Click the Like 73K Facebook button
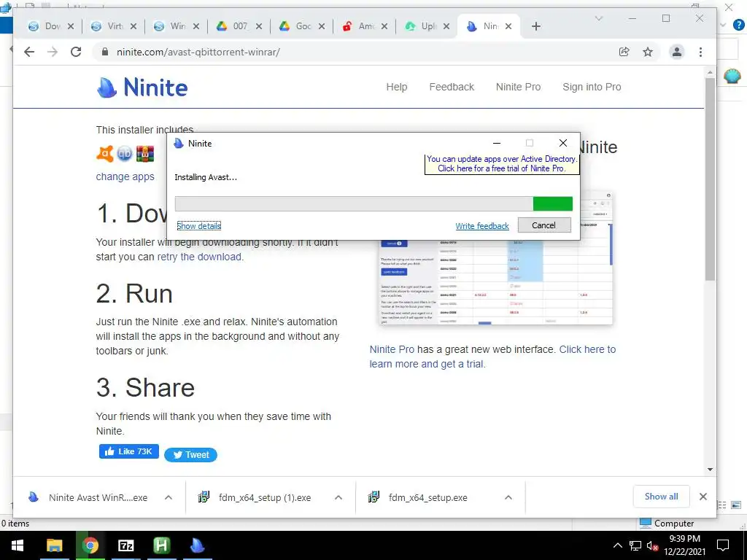747x560 pixels. coord(128,451)
